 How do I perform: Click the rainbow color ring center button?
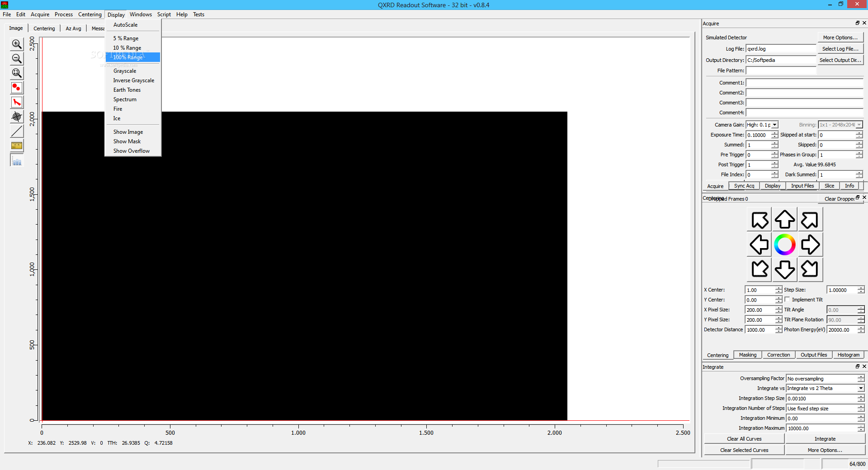[x=785, y=244]
